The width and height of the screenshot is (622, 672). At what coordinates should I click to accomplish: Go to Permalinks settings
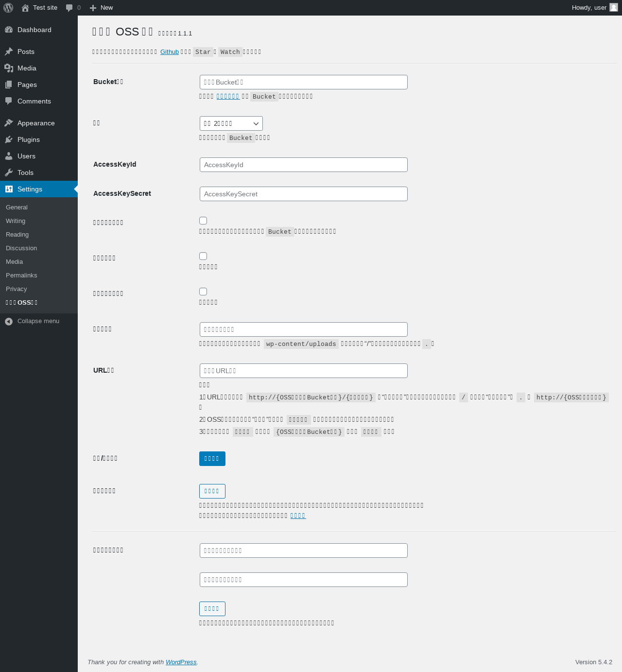pyautogui.click(x=21, y=275)
